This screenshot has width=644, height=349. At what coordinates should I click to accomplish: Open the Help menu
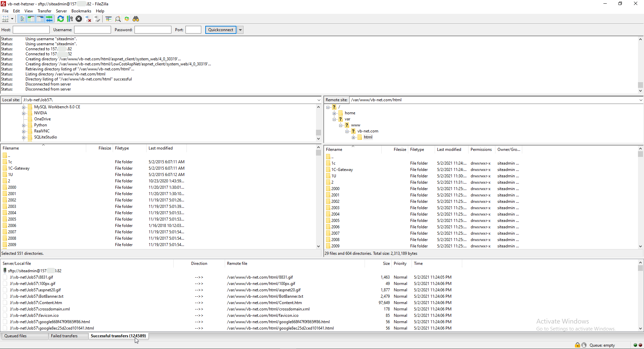point(100,11)
